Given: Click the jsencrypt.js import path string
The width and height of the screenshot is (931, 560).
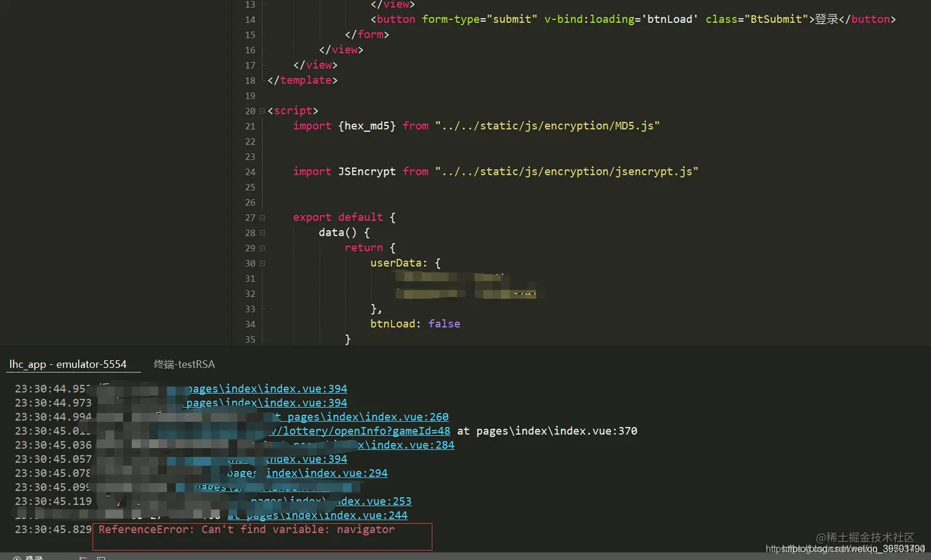Looking at the screenshot, I should click(x=566, y=172).
